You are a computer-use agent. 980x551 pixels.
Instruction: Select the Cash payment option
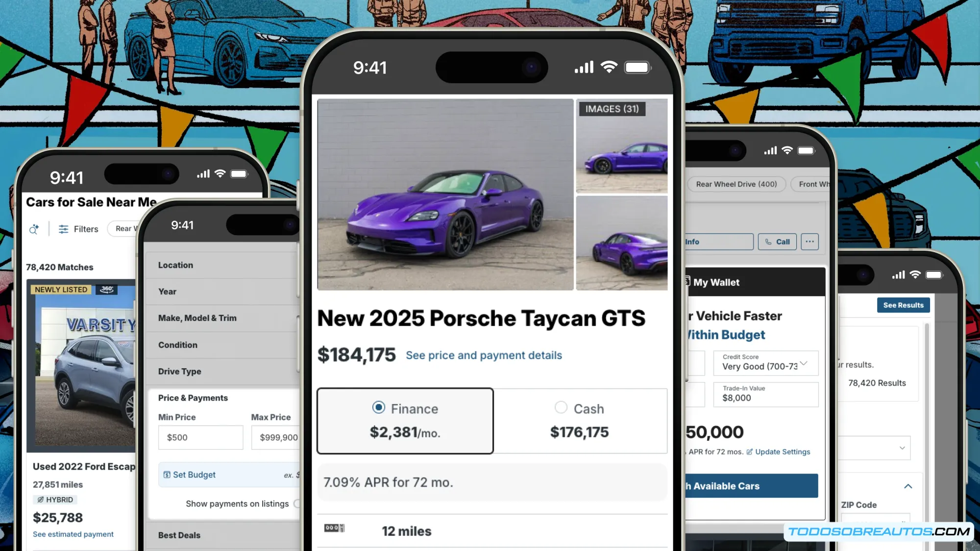[x=580, y=421]
